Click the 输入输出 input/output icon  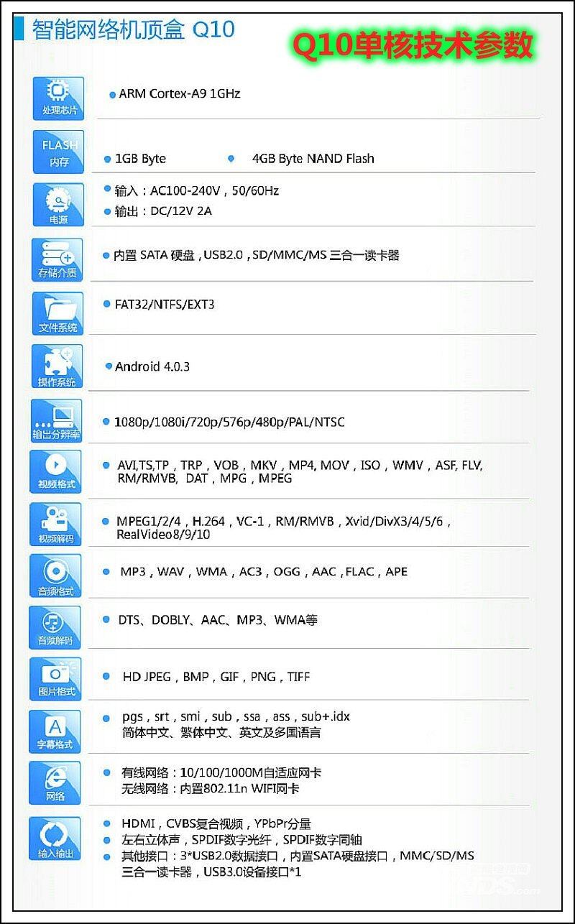coord(55,838)
